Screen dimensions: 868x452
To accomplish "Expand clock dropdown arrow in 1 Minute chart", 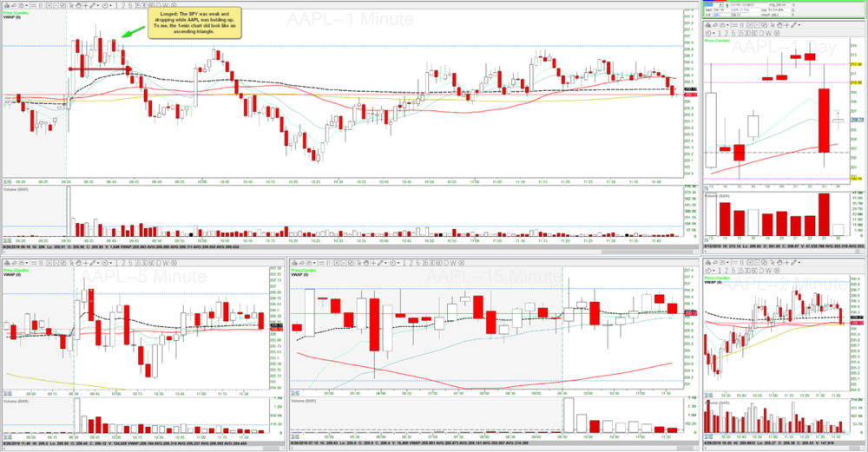I will coord(111,5).
